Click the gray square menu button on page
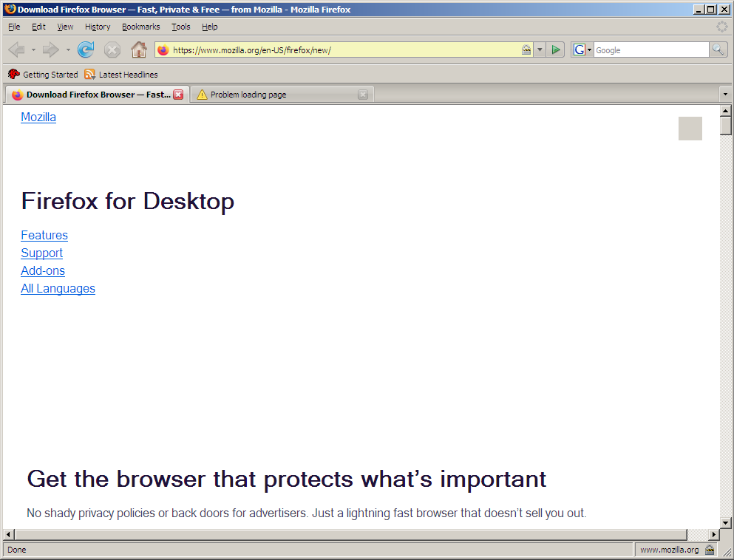This screenshot has width=734, height=560. pyautogui.click(x=690, y=129)
